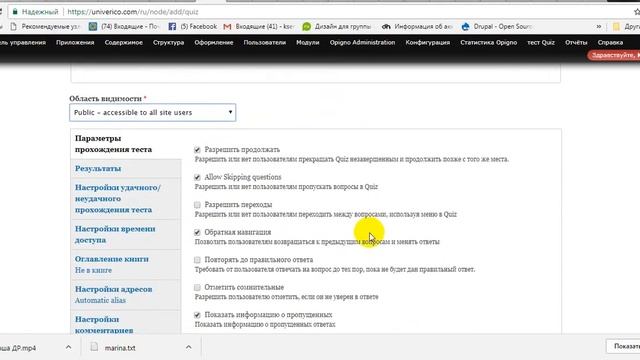
Task: Uncheck Allow Skipping questions
Action: [197, 177]
